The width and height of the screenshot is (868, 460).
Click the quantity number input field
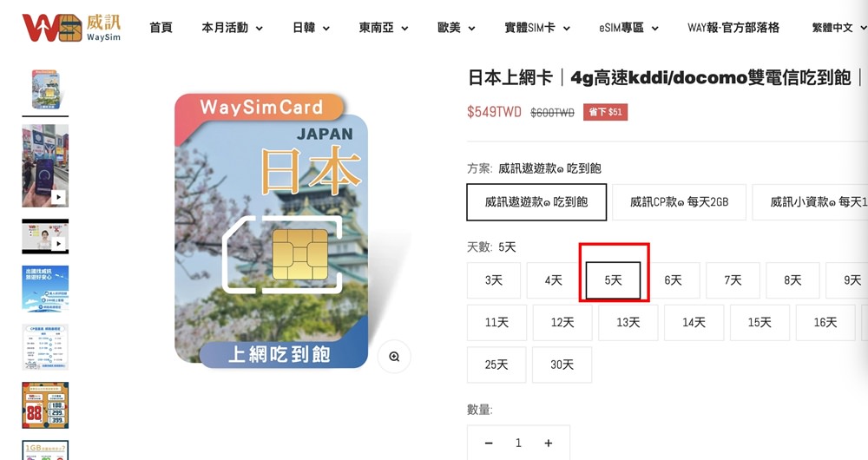518,443
